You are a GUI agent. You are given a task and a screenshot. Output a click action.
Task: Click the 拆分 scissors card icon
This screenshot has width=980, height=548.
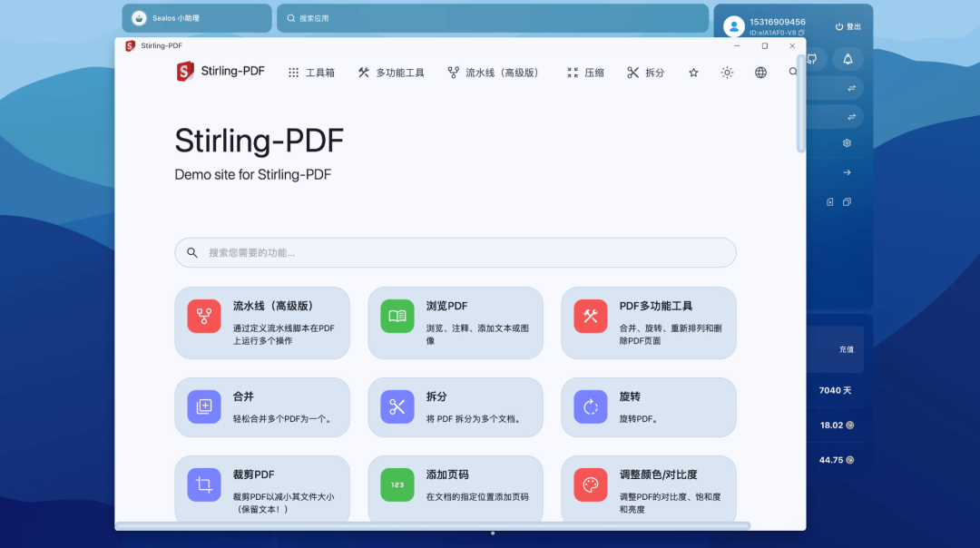coord(397,406)
